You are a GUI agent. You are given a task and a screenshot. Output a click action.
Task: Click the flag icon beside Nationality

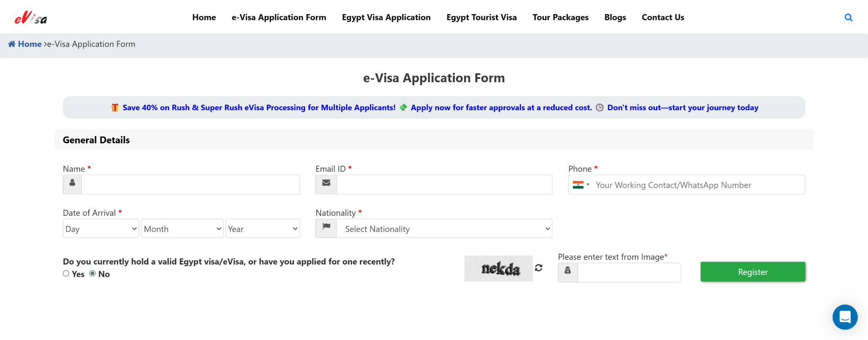(326, 228)
